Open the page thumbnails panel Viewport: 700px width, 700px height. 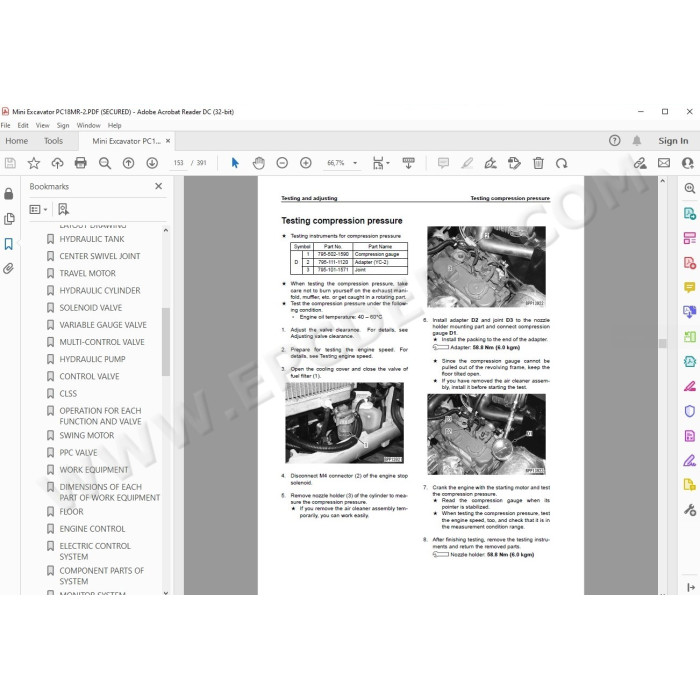[8, 219]
